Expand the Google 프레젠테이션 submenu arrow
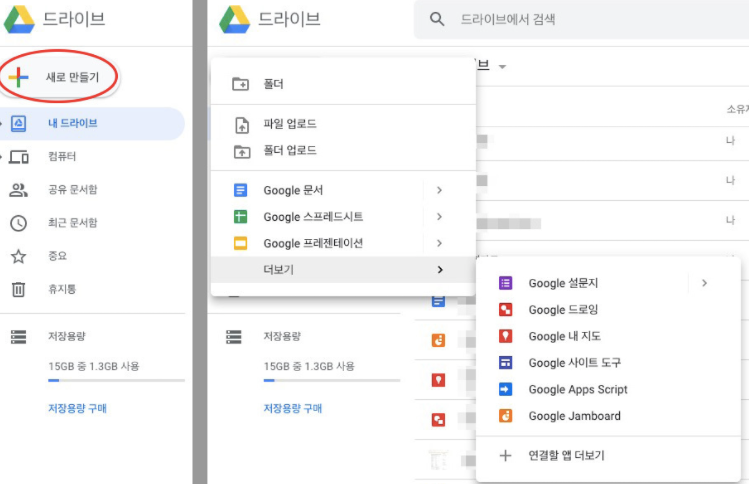Screen dimensions: 749x484 pyautogui.click(x=439, y=244)
